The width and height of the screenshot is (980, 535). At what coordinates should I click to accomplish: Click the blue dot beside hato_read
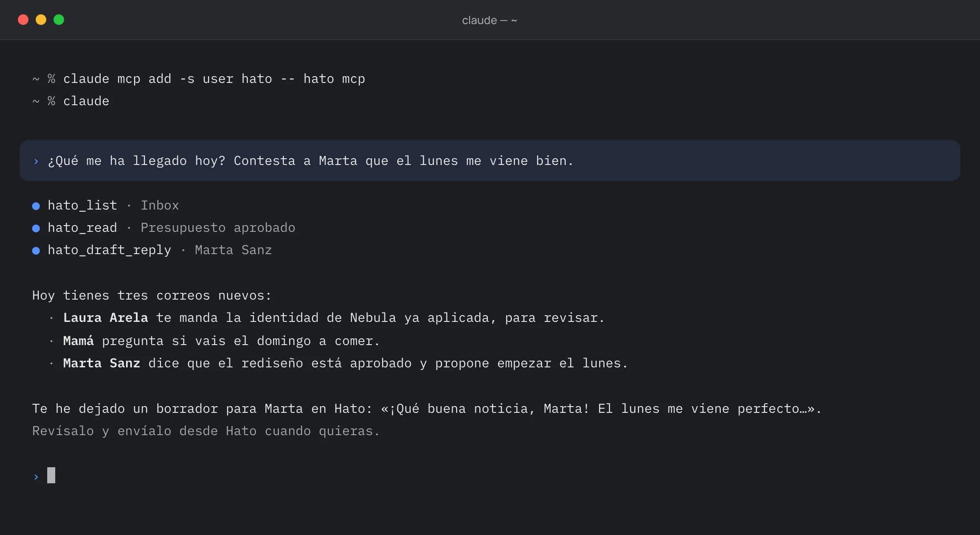click(x=36, y=228)
